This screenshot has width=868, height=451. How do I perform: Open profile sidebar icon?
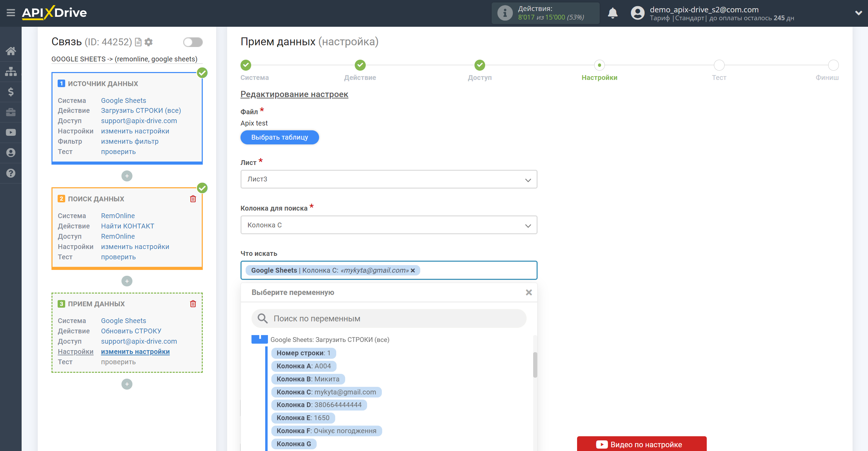click(x=11, y=153)
